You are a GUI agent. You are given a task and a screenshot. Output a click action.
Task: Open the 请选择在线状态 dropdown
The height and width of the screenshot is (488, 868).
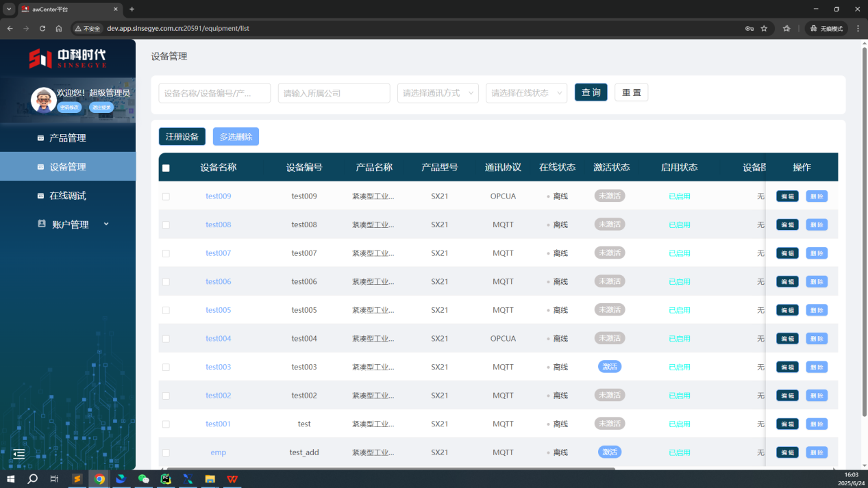coord(526,93)
